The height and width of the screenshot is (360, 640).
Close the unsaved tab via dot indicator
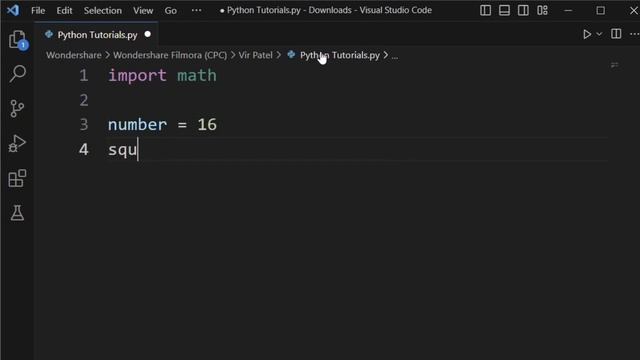click(148, 34)
